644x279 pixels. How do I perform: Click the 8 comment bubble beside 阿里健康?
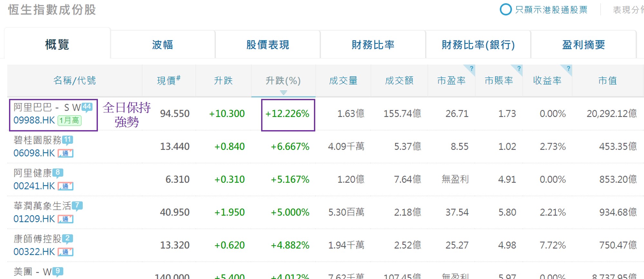58,173
